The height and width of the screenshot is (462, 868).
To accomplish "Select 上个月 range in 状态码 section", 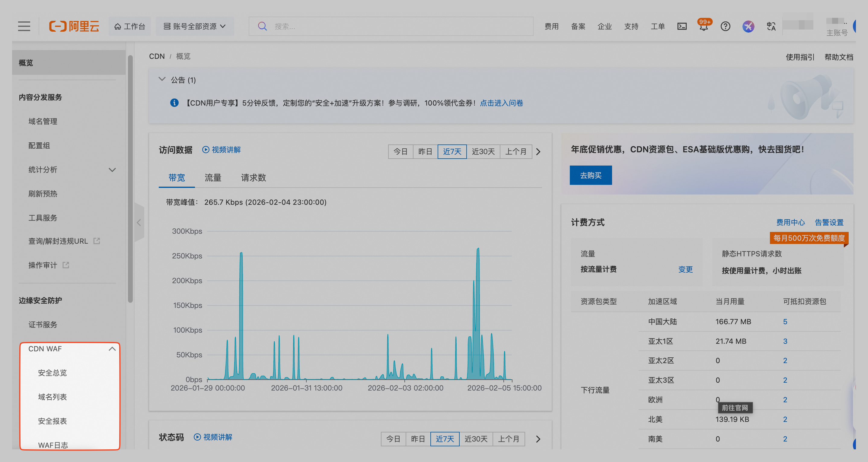I will pyautogui.click(x=509, y=439).
